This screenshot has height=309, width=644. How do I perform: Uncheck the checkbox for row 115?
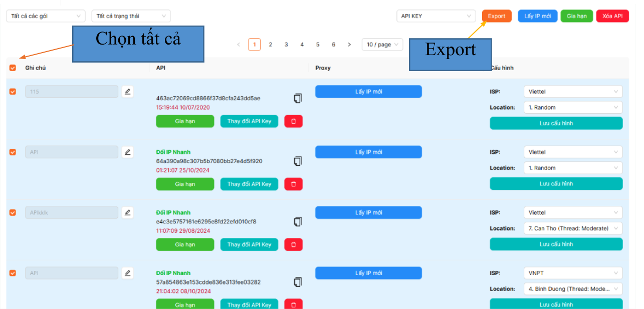tap(13, 92)
